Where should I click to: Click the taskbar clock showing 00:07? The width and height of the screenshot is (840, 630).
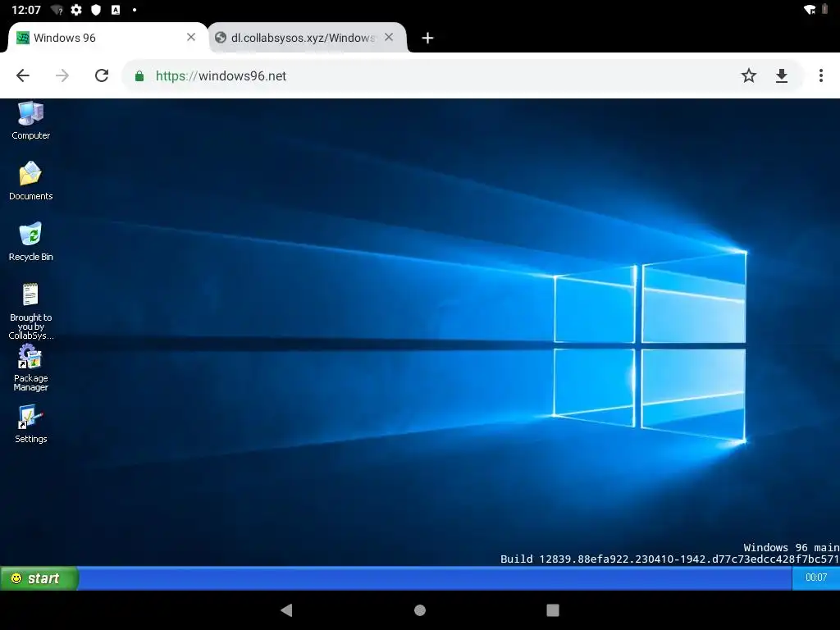[816, 577]
